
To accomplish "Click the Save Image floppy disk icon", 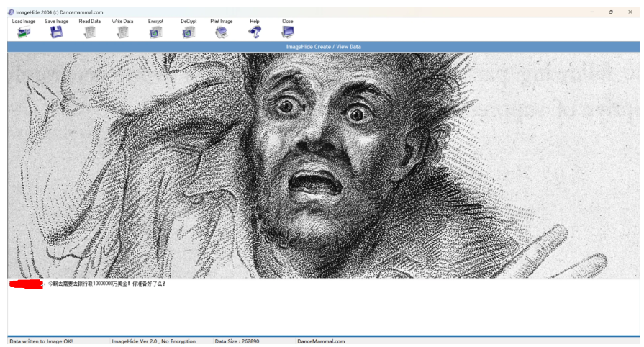I will (56, 32).
